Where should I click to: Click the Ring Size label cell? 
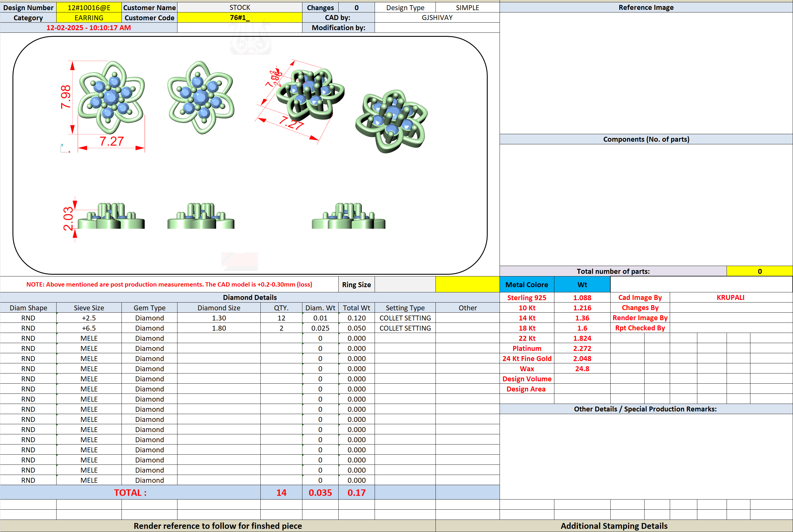click(x=356, y=285)
